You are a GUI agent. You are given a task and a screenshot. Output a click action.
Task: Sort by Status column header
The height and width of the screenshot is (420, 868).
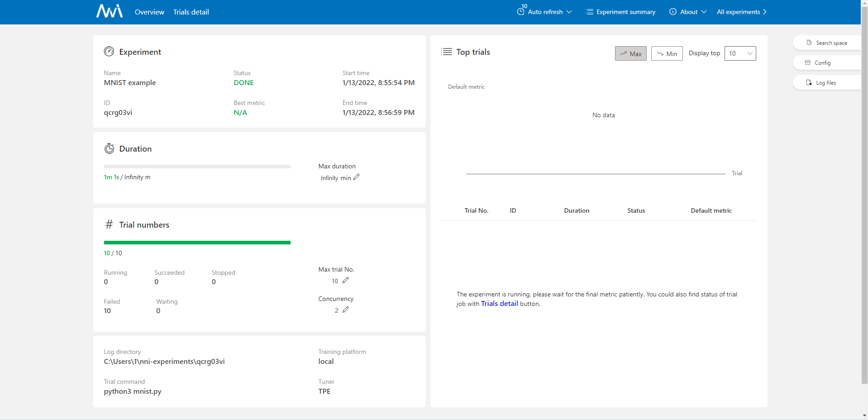[636, 210]
